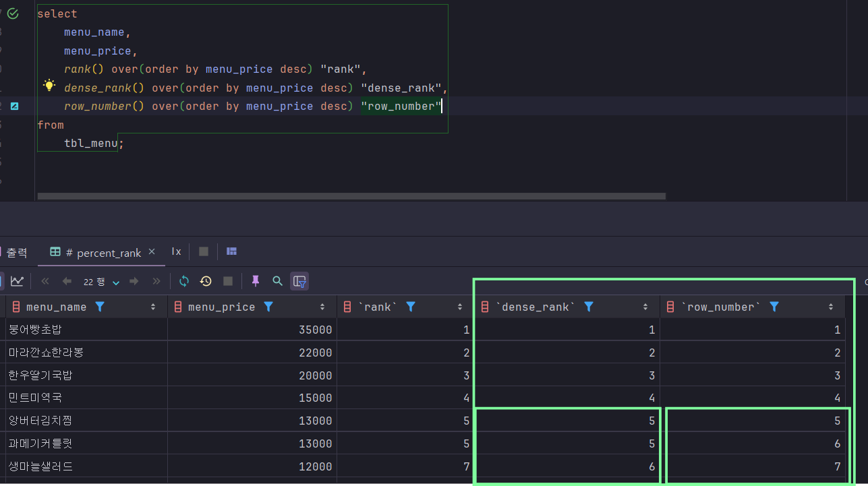Click the filter funnel on rank column
The height and width of the screenshot is (486, 868).
tap(410, 307)
